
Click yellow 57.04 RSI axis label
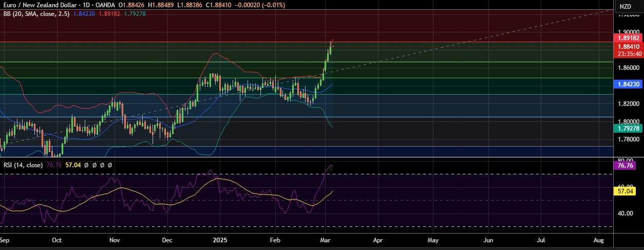[625, 191]
